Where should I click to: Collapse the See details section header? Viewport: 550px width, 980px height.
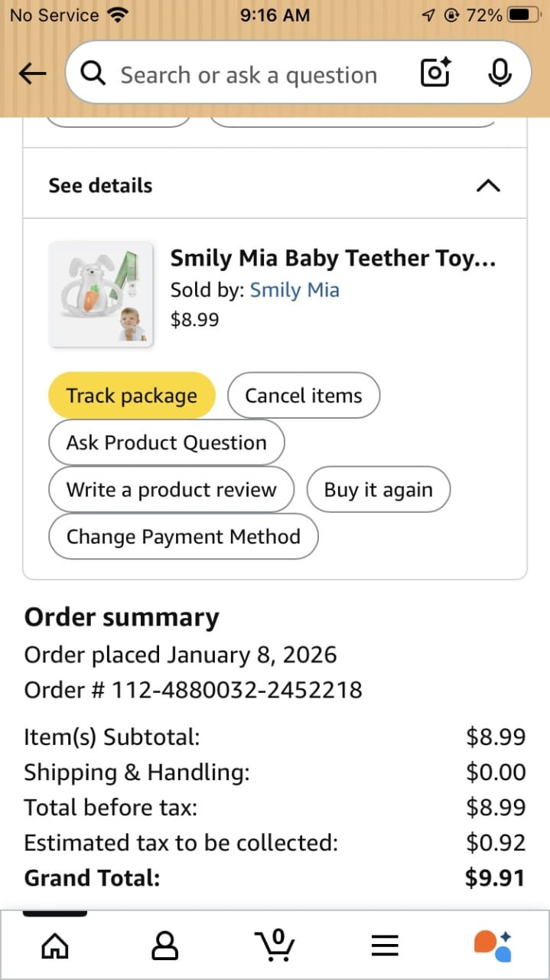(100, 185)
